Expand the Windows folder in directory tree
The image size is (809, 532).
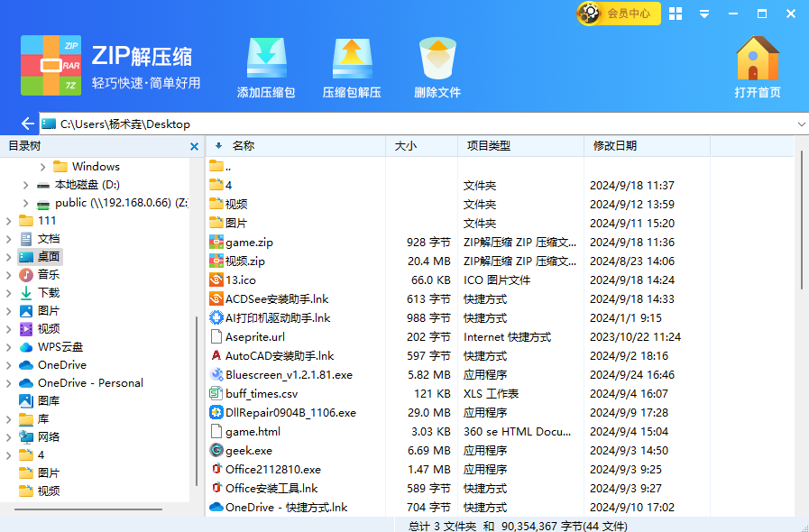point(42,167)
